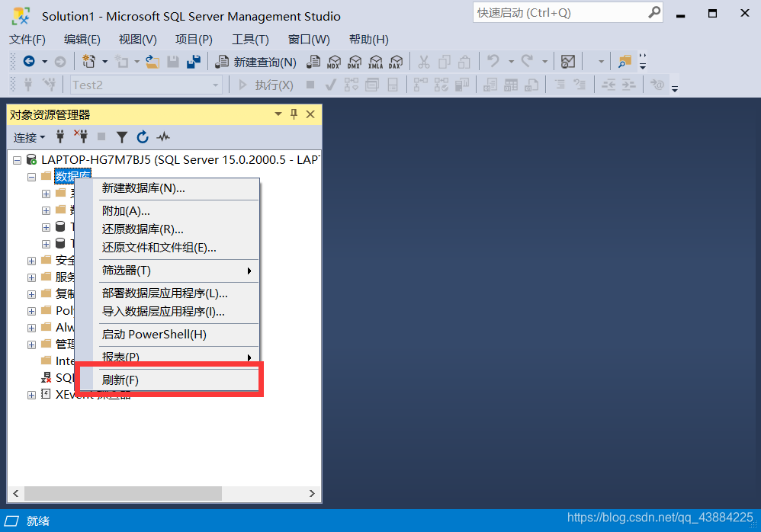Viewport: 761px width, 532px height.
Task: Expand the 安全性 tree node
Action: pos(31,260)
